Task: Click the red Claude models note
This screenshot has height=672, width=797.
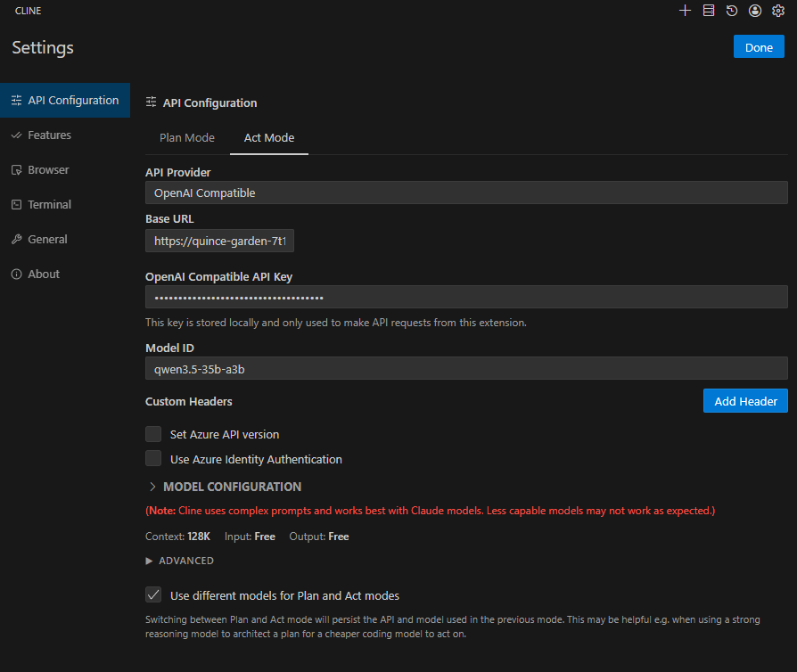Action: point(430,511)
